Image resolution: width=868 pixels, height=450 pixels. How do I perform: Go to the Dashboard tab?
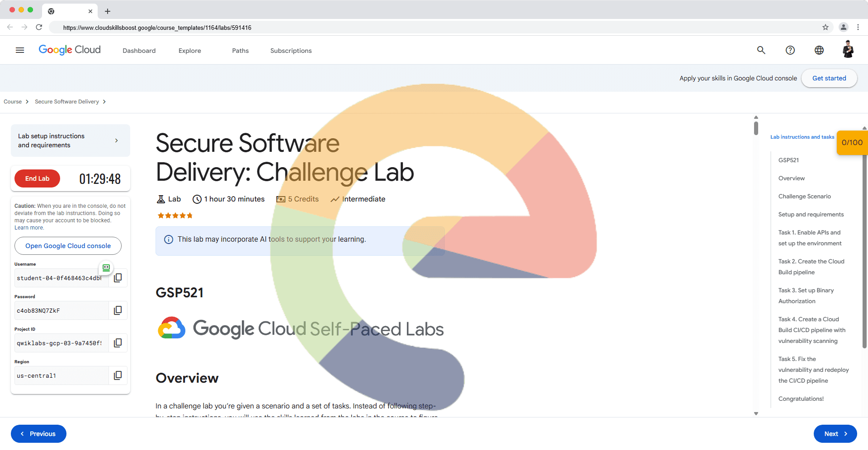[x=139, y=51]
